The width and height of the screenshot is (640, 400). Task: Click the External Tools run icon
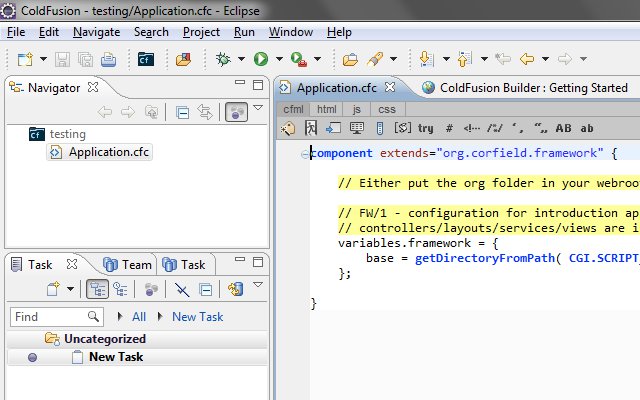coord(299,60)
